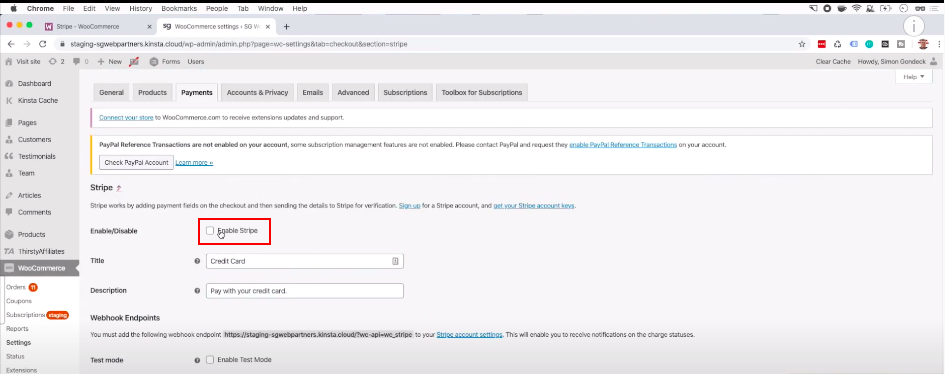This screenshot has width=945, height=374.
Task: Open the Chrome three-dot menu
Action: tap(939, 44)
